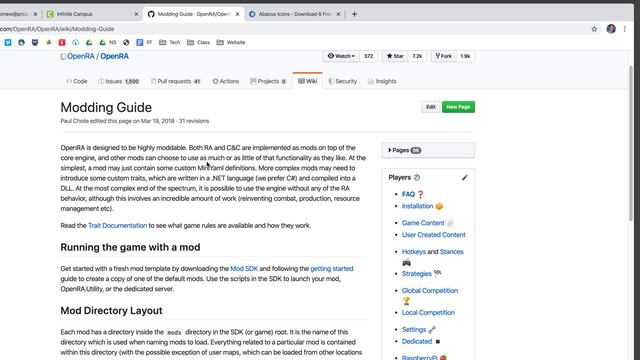Viewport: 640px width, 360px height.
Task: View the 7.2k stargazers count
Action: pyautogui.click(x=417, y=56)
